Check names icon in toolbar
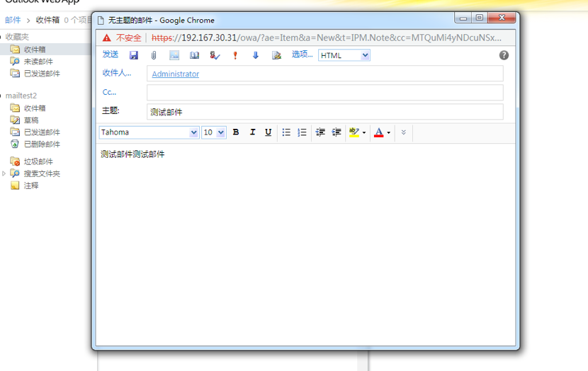The width and height of the screenshot is (588, 371). [x=215, y=55]
